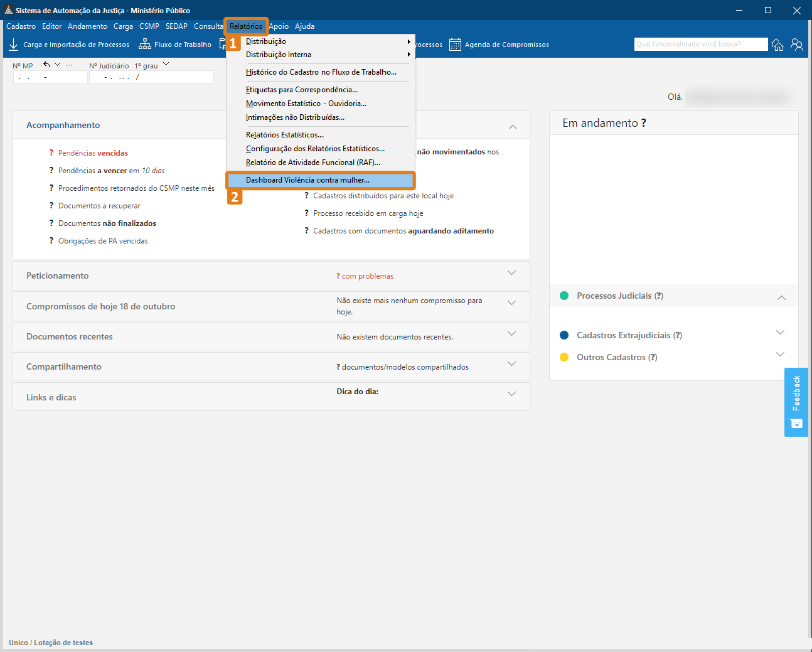812x652 pixels.
Task: Select Histórico do Cadastro no Fluxo de Trabalho
Action: [x=320, y=72]
